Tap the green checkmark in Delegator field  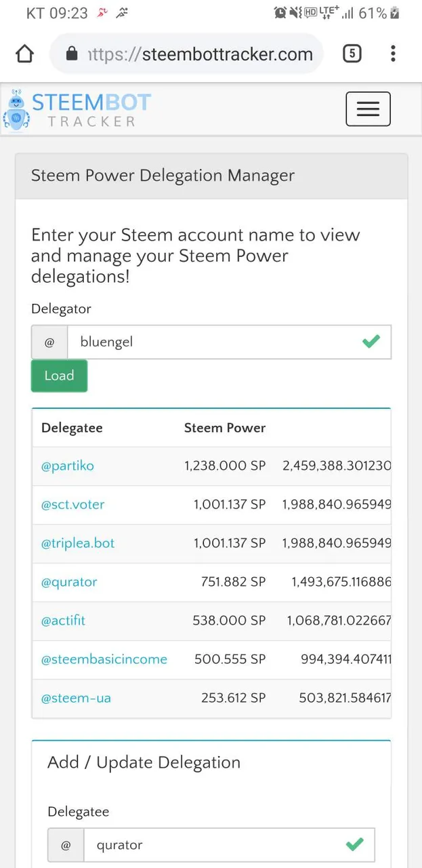coord(371,341)
